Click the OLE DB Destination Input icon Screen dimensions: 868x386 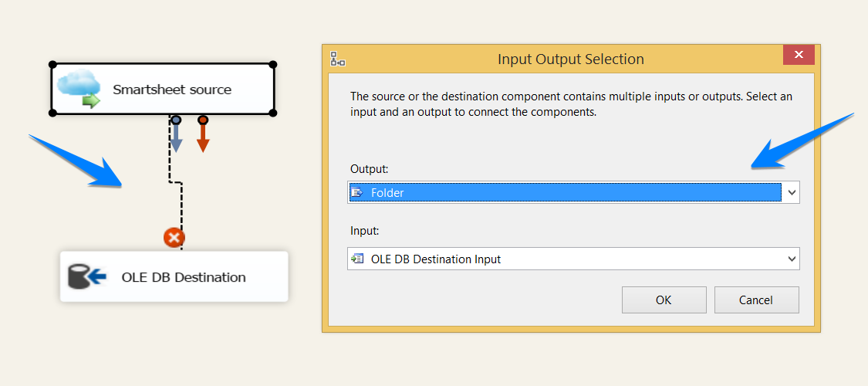[x=357, y=258]
